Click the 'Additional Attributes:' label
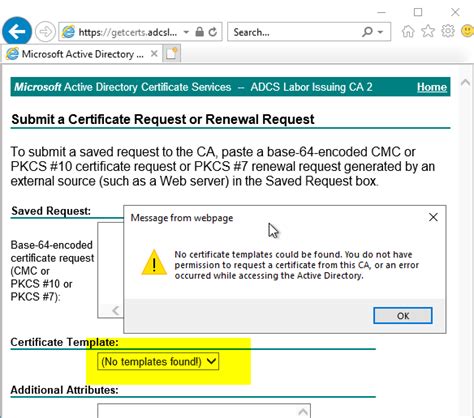 coord(64,390)
